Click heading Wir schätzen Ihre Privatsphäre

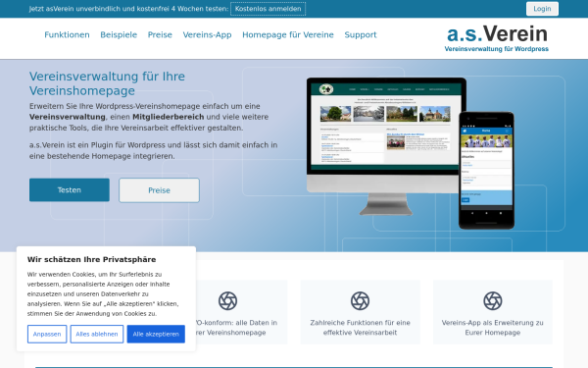[x=91, y=259]
